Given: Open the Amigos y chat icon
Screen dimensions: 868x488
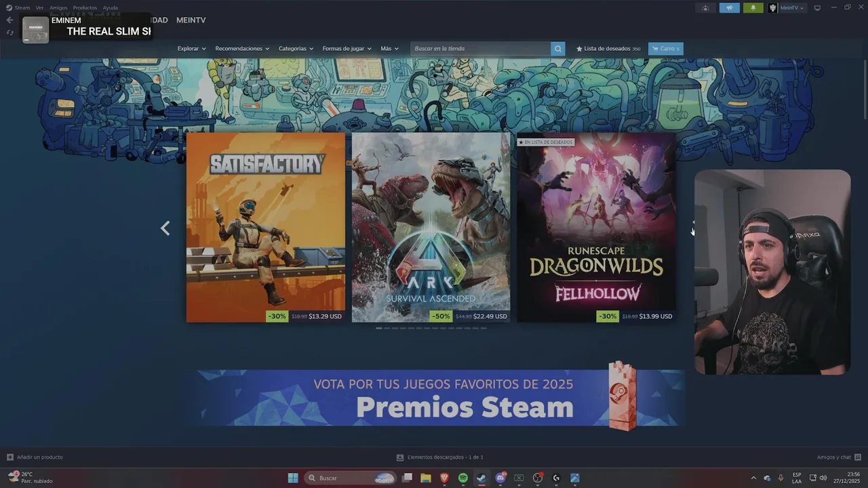Looking at the screenshot, I should click(858, 457).
